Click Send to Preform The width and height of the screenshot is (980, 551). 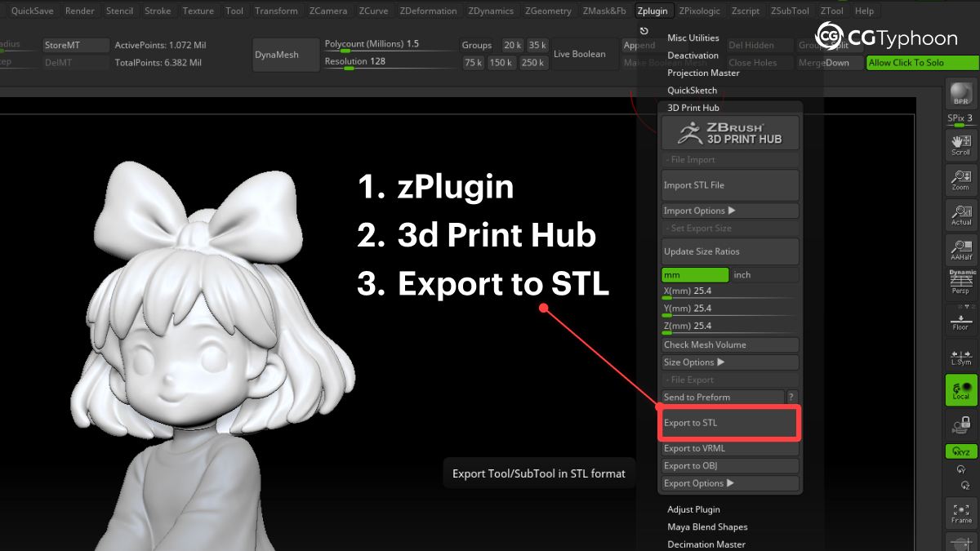point(722,397)
